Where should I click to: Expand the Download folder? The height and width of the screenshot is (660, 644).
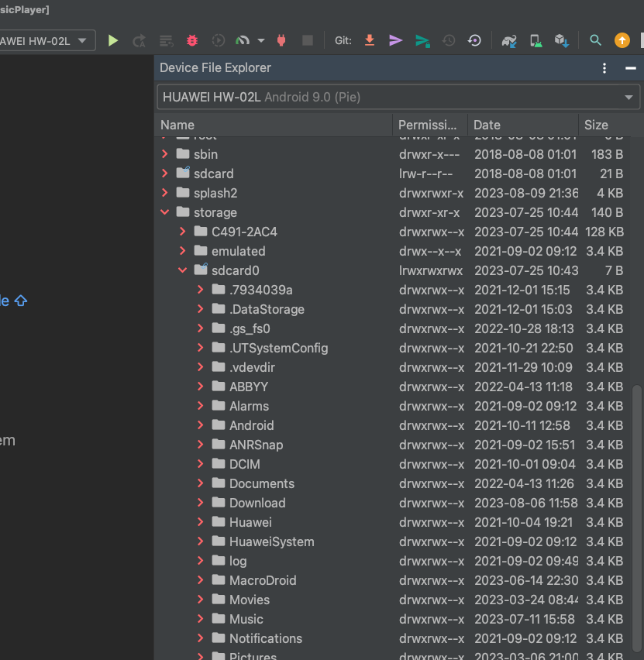point(201,503)
